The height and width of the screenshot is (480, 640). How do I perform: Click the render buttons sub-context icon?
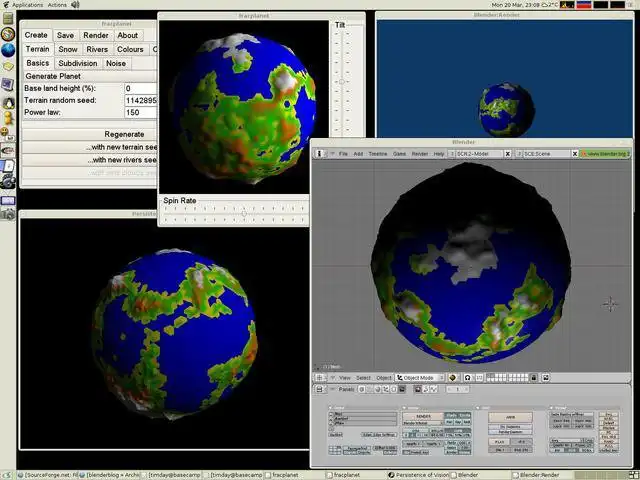[x=418, y=389]
